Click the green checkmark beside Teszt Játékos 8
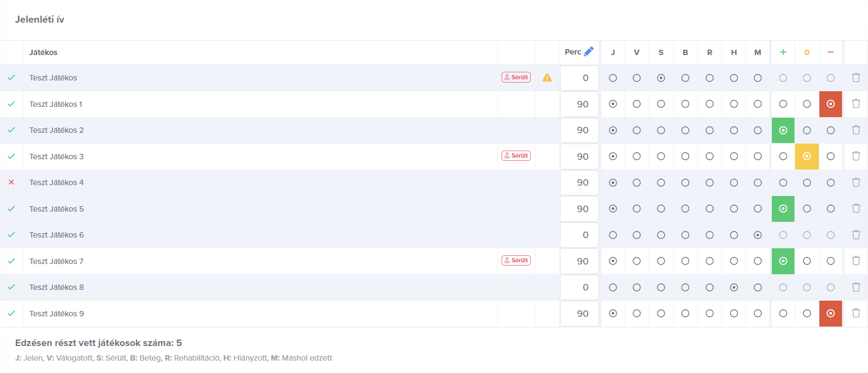Screen dimensions: 868x373 tap(11, 287)
